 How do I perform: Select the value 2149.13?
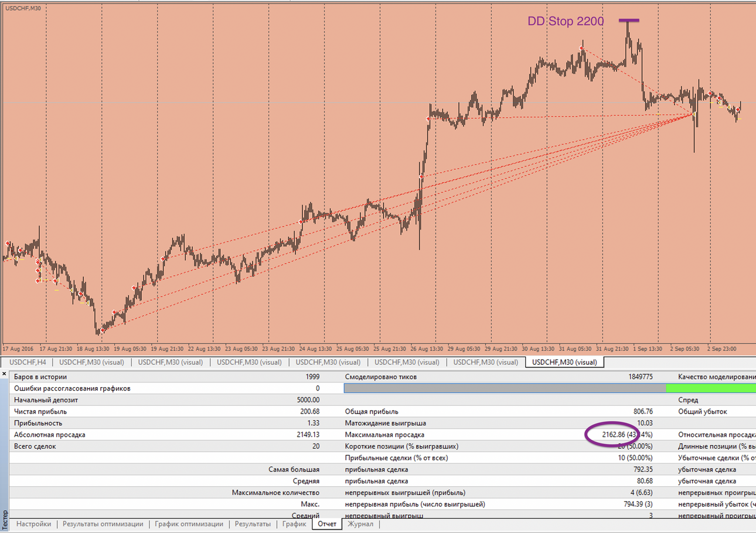pyautogui.click(x=308, y=435)
